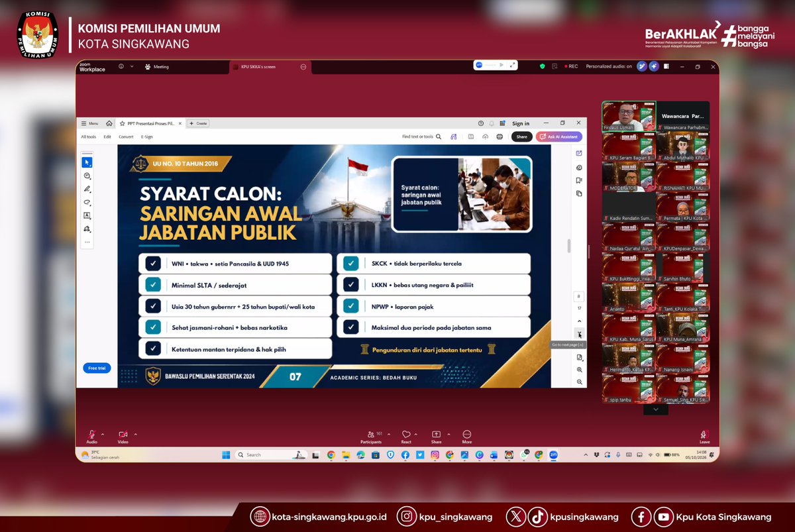Start camera with Video button

[123, 437]
